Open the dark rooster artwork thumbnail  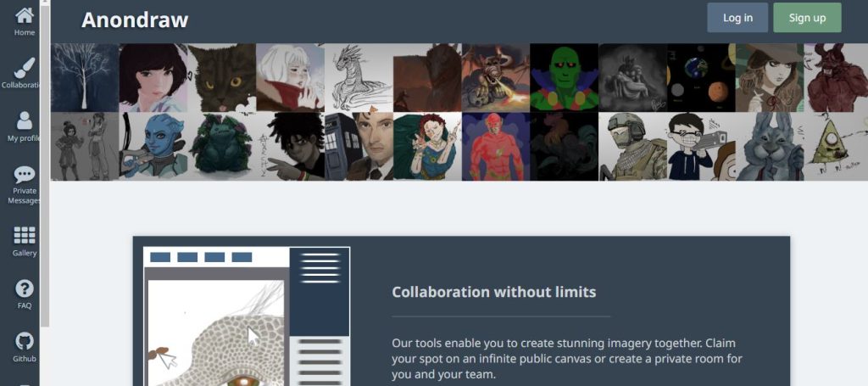click(x=564, y=146)
